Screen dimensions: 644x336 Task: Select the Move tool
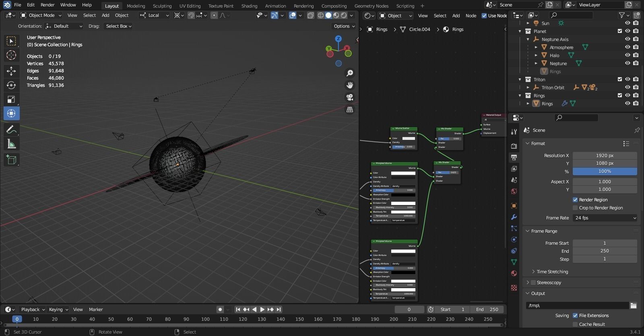tap(11, 71)
